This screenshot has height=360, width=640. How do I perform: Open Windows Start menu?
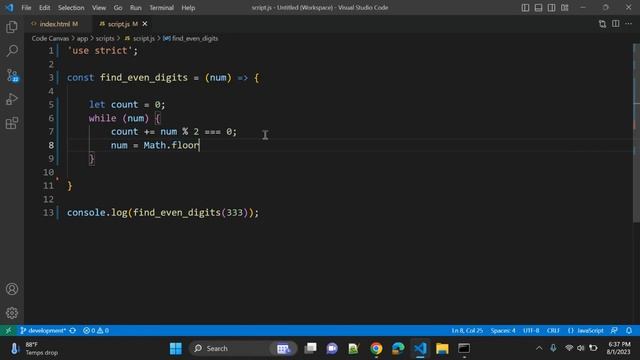coord(176,348)
